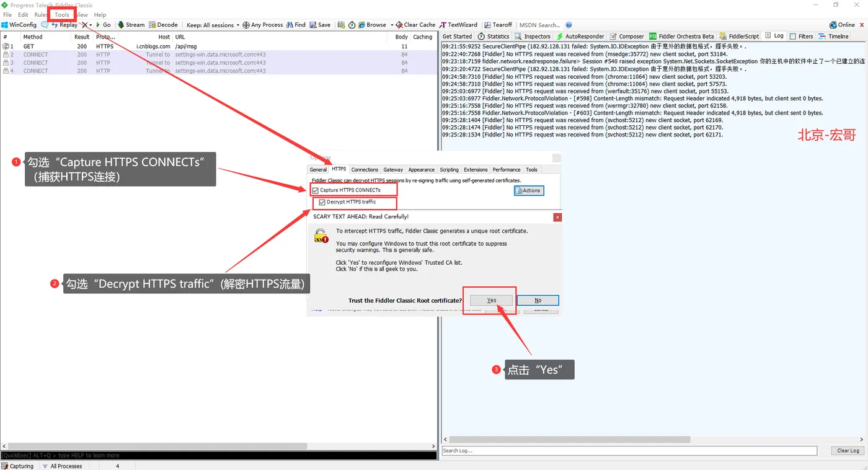Open the File menu
Viewport: 868px width, 470px height.
pos(7,14)
